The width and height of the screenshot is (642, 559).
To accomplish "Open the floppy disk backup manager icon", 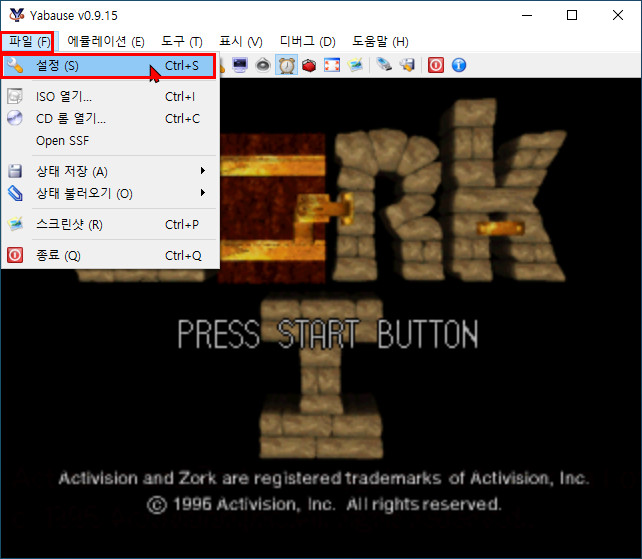I will pos(407,65).
